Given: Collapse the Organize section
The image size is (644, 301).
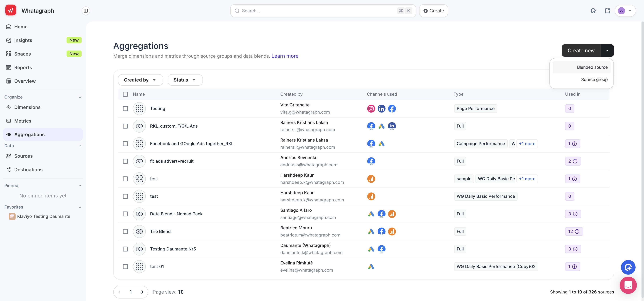Looking at the screenshot, I should click(80, 97).
